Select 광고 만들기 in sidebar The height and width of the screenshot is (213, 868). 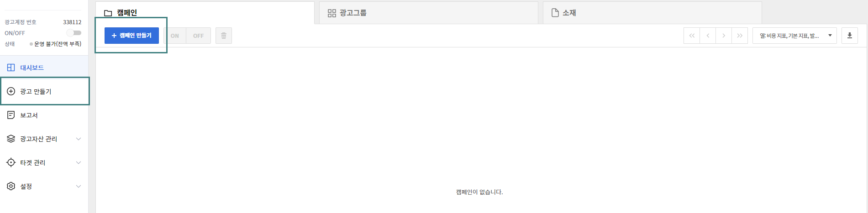[44, 91]
